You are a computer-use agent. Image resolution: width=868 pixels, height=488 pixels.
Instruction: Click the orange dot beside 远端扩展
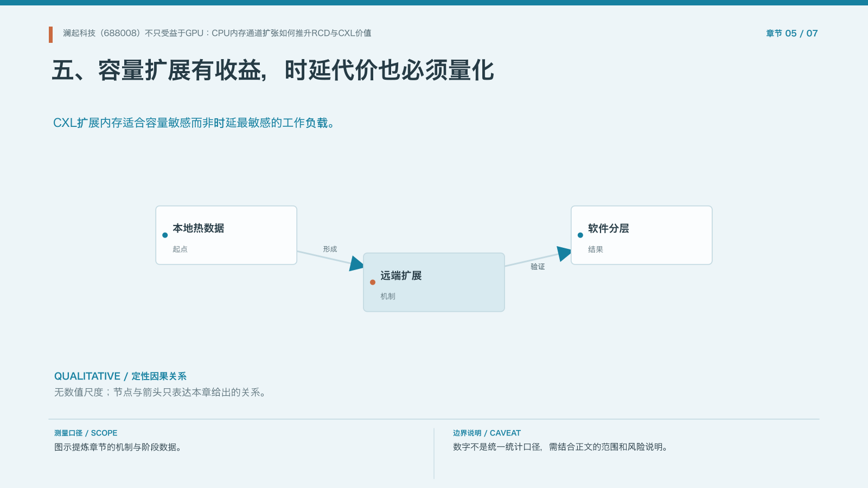(373, 282)
